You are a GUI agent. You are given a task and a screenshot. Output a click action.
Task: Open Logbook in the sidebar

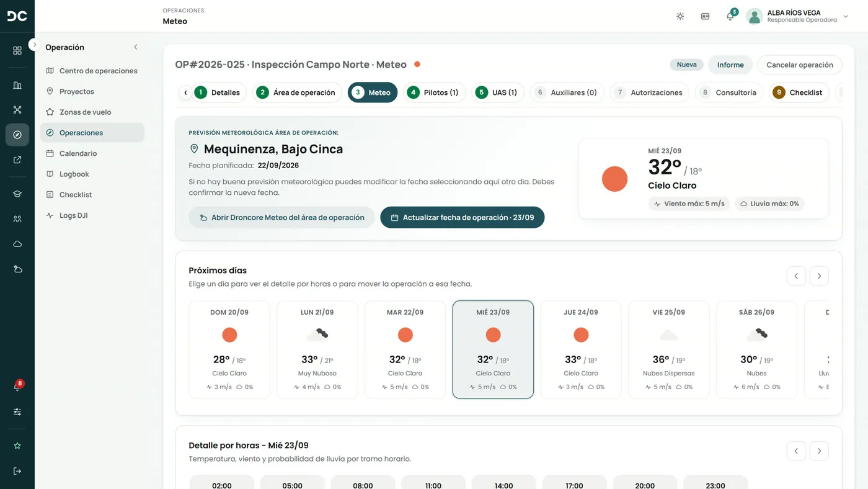(92, 174)
